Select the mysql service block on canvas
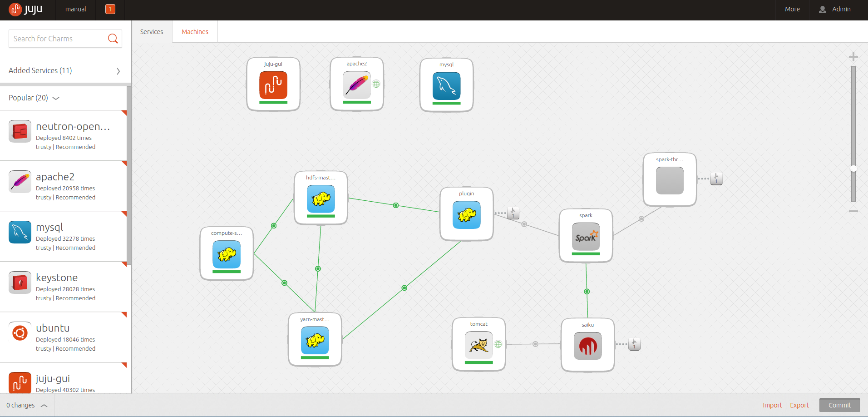868x417 pixels. 447,85
